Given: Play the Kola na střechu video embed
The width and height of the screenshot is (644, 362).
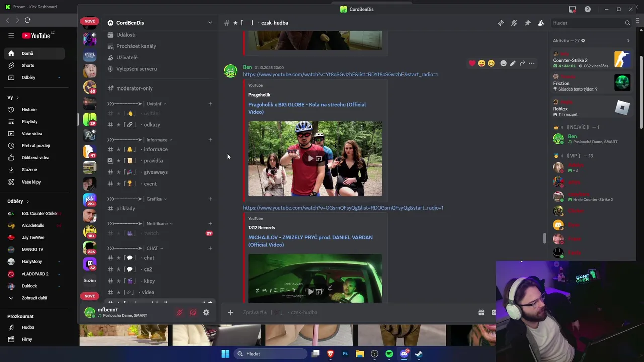Looking at the screenshot, I should (310, 158).
